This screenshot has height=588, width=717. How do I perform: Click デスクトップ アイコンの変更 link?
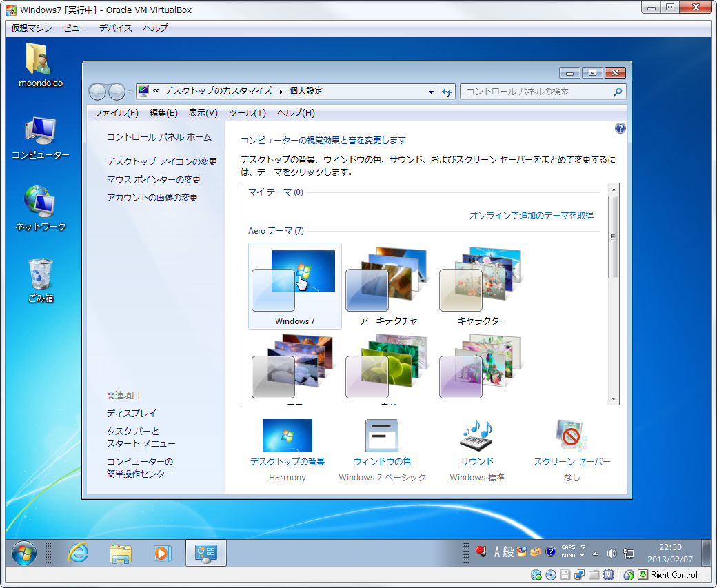pos(161,162)
